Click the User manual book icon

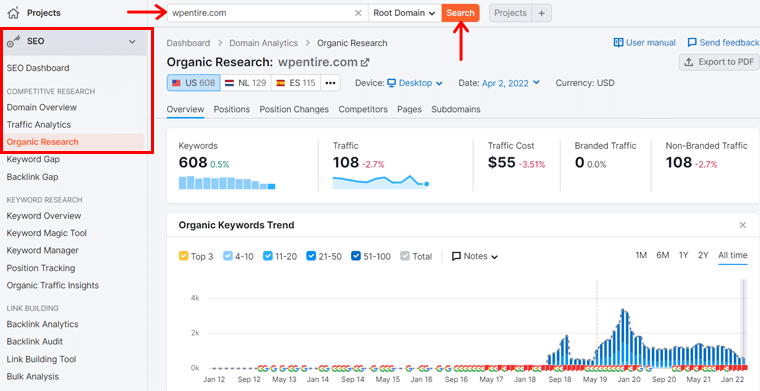(618, 43)
